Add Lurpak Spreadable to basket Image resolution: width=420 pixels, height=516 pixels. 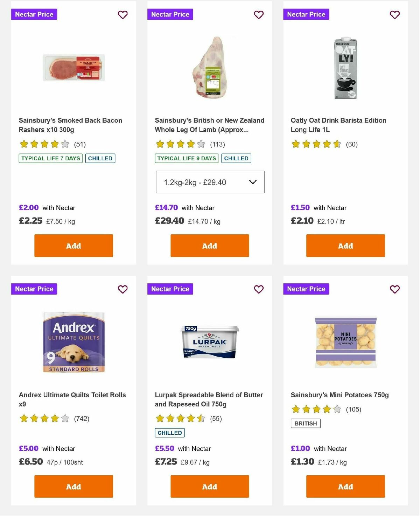(x=209, y=487)
